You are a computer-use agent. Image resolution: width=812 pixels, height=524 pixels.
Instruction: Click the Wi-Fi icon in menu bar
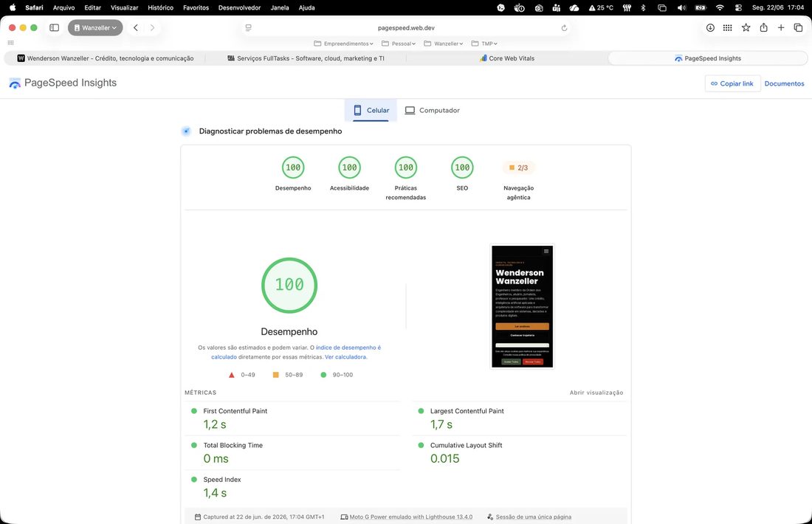tap(720, 8)
